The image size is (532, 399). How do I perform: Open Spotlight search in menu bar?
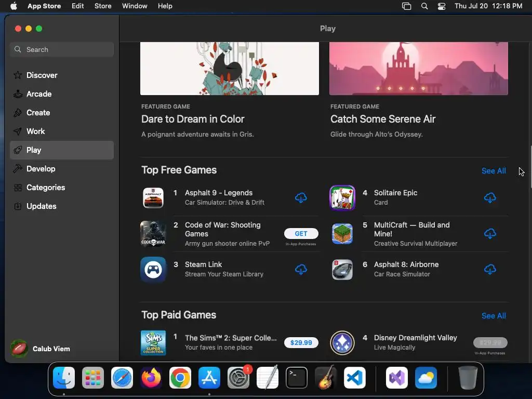[x=424, y=6]
